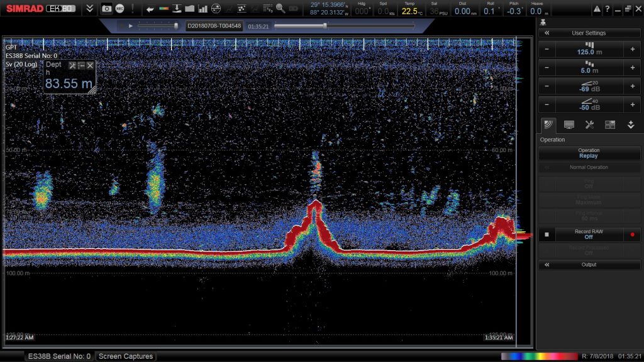Screen dimensions: 644x362
Task: Click the Depth window transparency icon
Action: point(72,65)
